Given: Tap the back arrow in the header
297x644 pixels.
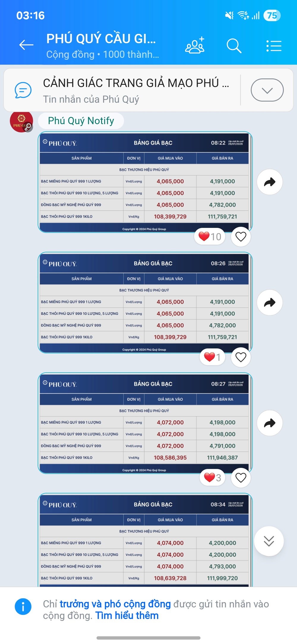Looking at the screenshot, I should [26, 45].
